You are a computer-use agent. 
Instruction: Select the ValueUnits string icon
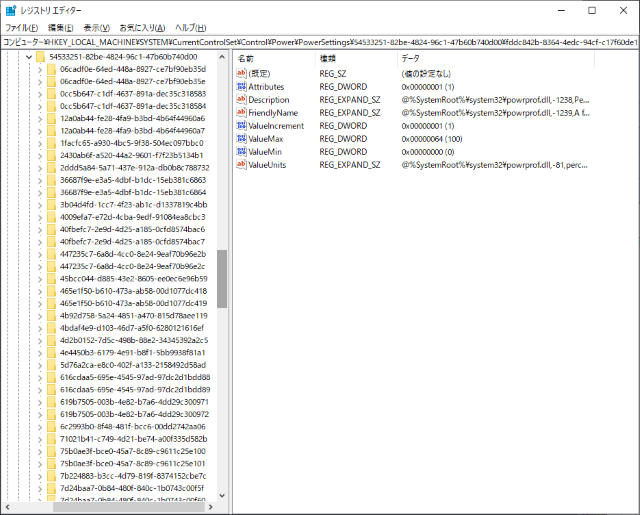pos(241,165)
